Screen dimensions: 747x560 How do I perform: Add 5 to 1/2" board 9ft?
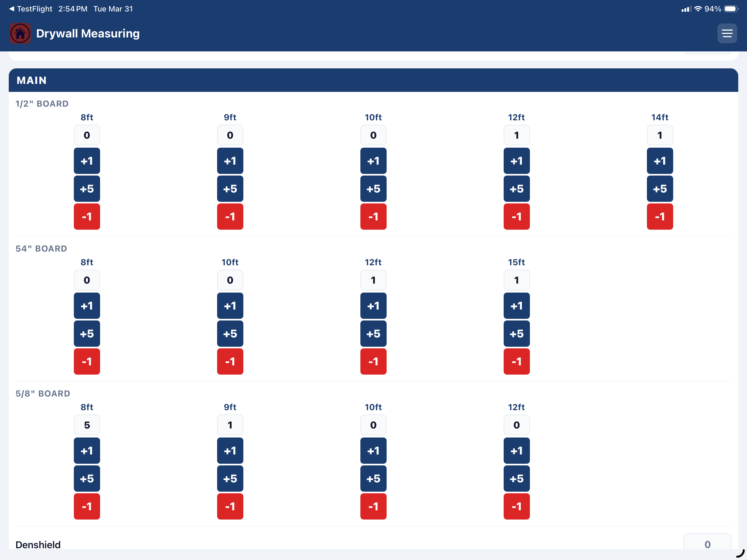coord(230,188)
